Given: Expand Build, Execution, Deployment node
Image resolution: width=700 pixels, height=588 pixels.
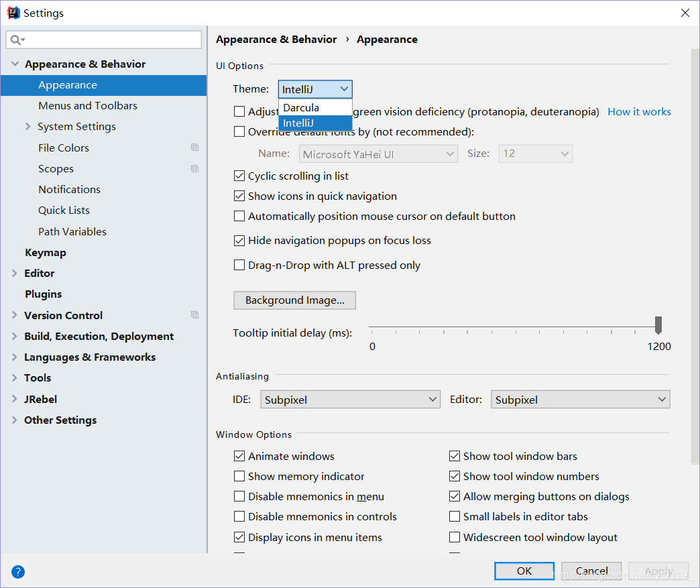Looking at the screenshot, I should pyautogui.click(x=14, y=336).
